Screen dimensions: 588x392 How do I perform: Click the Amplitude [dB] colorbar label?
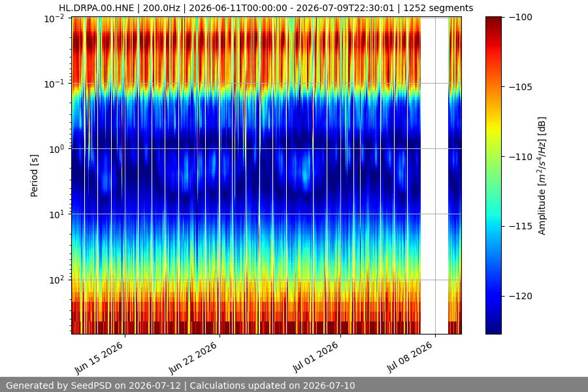pyautogui.click(x=542, y=176)
